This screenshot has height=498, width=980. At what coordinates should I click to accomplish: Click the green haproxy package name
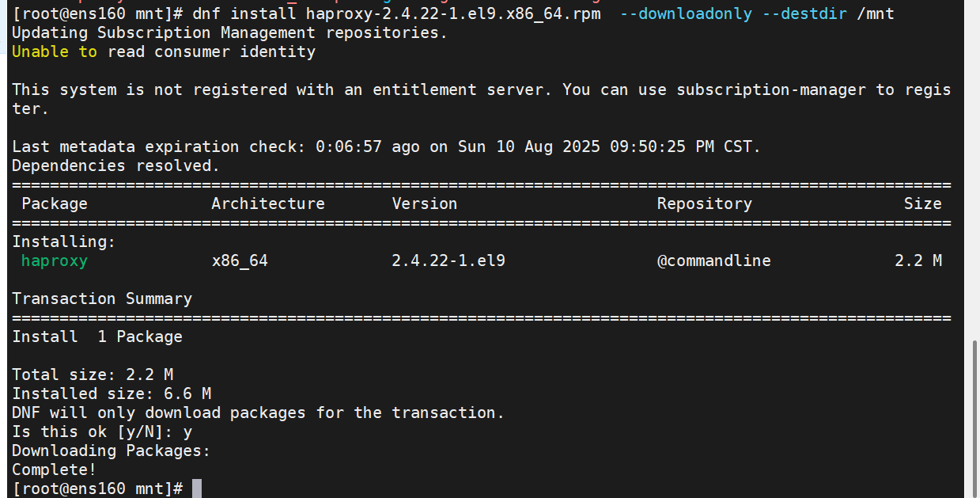[x=55, y=260]
